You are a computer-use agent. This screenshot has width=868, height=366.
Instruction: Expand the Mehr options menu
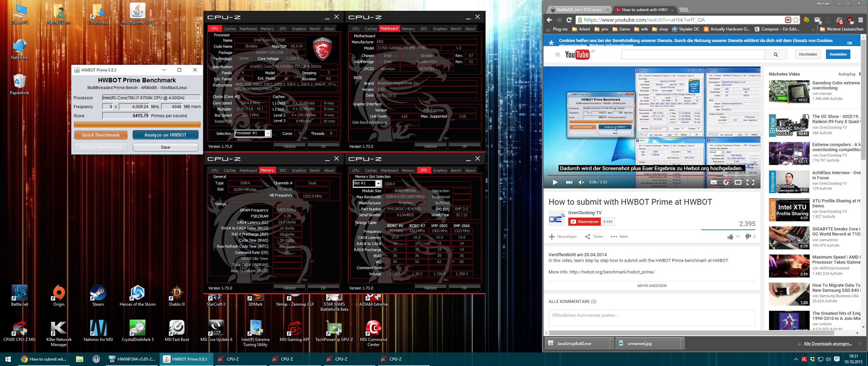pos(619,237)
